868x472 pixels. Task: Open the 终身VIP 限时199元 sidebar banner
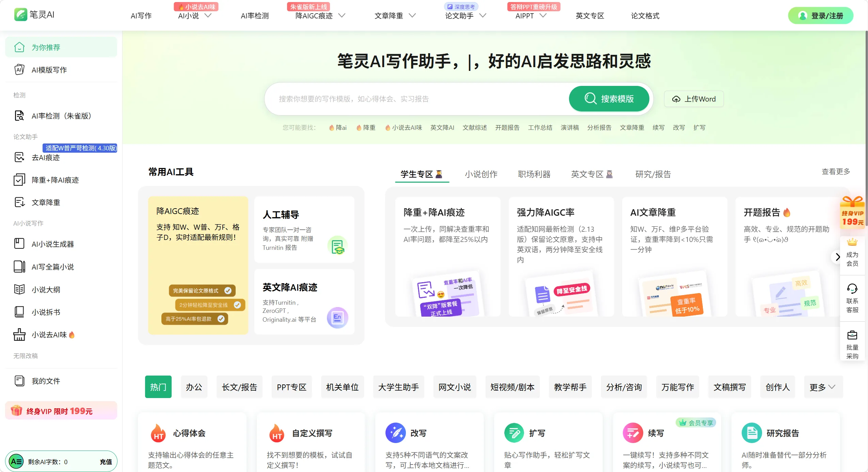tap(61, 410)
